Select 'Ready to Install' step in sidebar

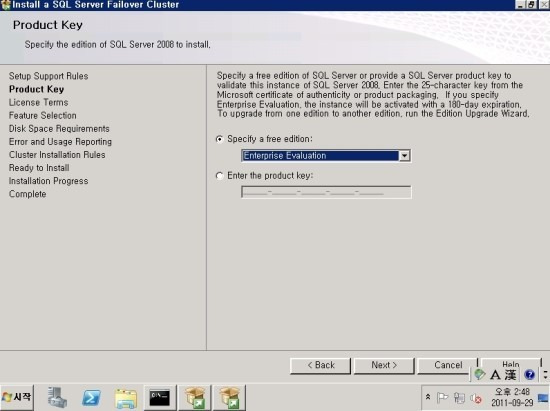point(39,168)
